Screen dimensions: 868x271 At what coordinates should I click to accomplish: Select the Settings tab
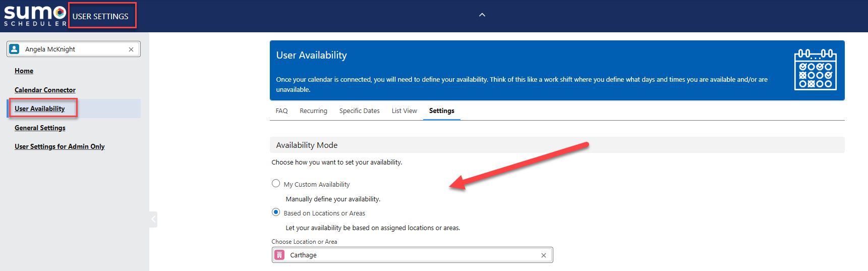[441, 111]
